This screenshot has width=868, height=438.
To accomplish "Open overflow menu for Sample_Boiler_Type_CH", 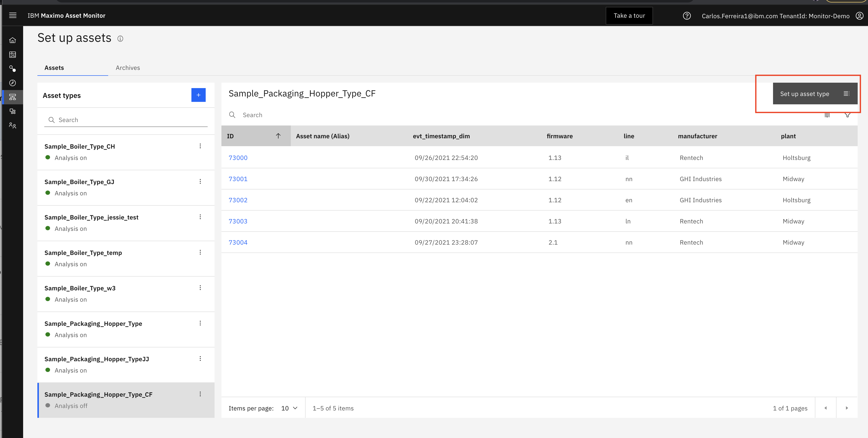I will click(x=200, y=146).
